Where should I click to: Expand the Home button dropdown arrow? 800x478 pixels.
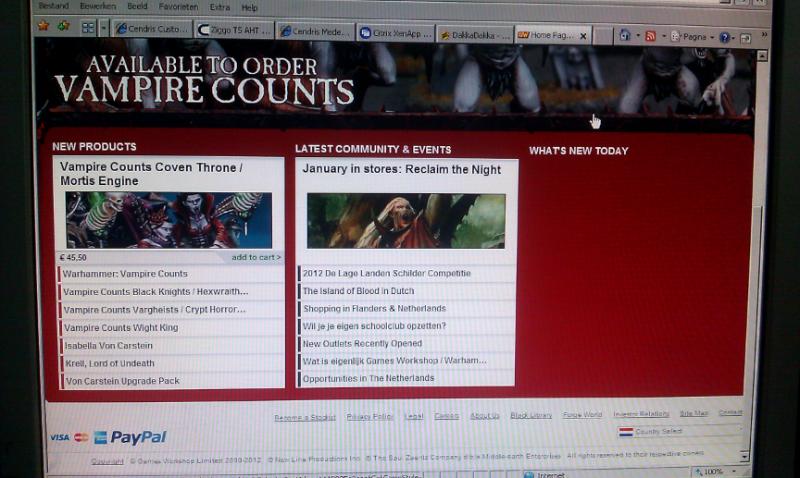pyautogui.click(x=637, y=36)
